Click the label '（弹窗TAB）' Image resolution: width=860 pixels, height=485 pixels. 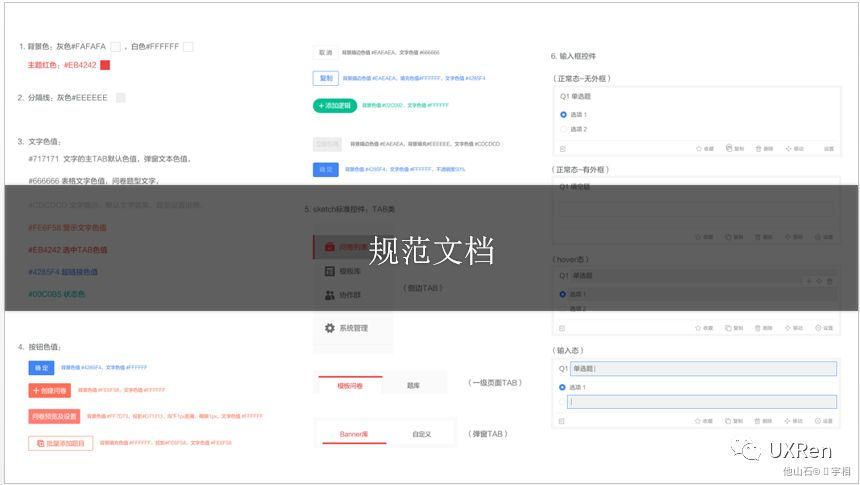point(488,433)
